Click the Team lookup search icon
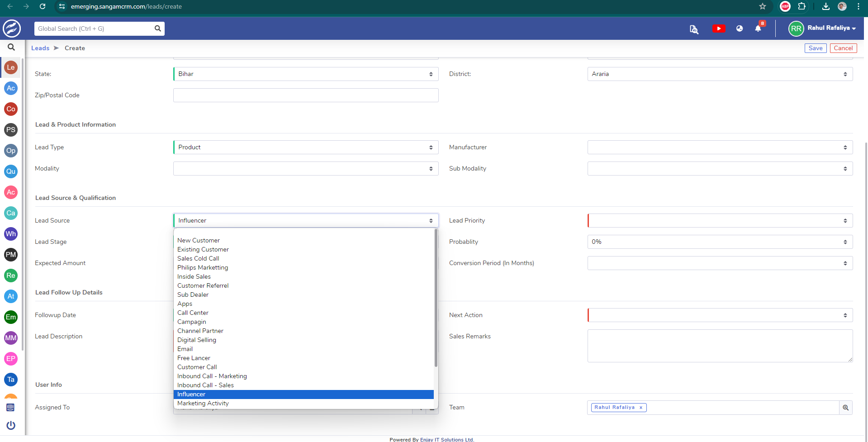The height and width of the screenshot is (442, 868). pyautogui.click(x=845, y=408)
